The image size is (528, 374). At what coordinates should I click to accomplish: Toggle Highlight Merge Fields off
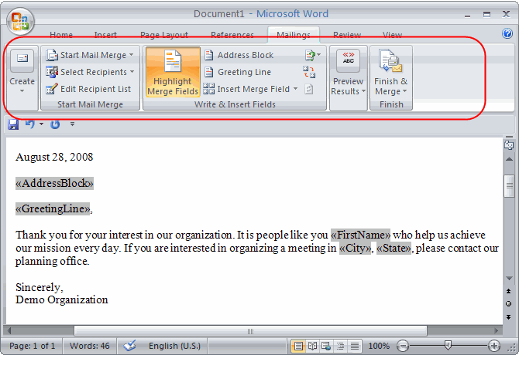(x=173, y=72)
